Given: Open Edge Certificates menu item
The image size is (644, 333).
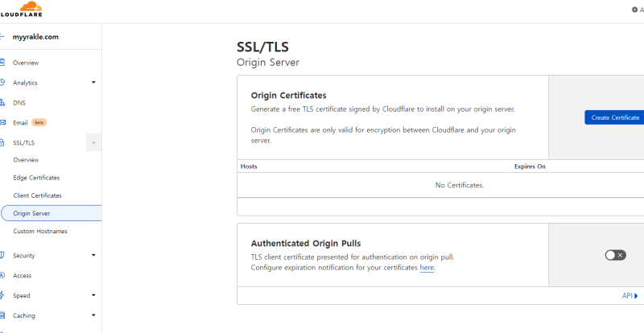Looking at the screenshot, I should click(x=36, y=178).
